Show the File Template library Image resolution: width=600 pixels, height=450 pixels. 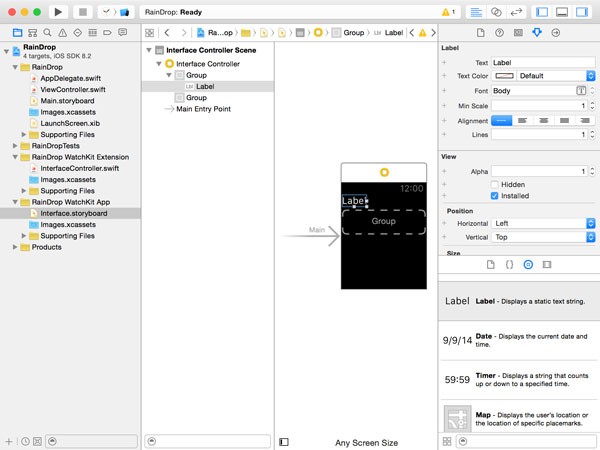click(491, 264)
